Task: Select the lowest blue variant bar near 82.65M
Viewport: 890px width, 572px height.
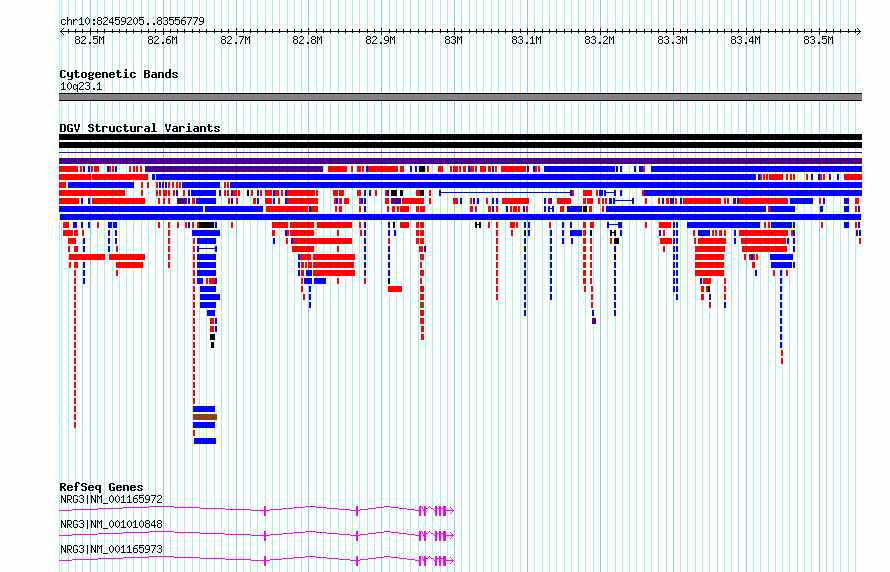Action: click(x=205, y=441)
